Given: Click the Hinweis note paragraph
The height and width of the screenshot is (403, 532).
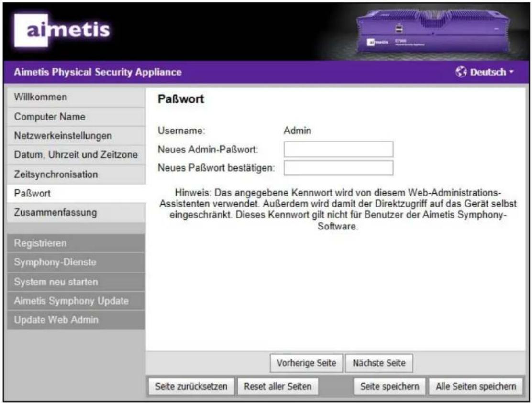Looking at the screenshot, I should (338, 209).
